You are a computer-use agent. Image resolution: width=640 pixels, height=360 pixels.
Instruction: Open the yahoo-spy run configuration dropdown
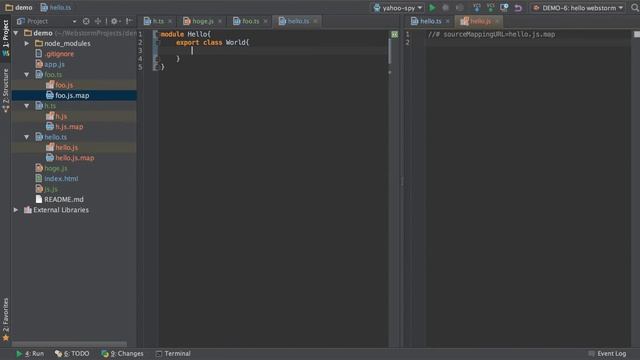[398, 8]
